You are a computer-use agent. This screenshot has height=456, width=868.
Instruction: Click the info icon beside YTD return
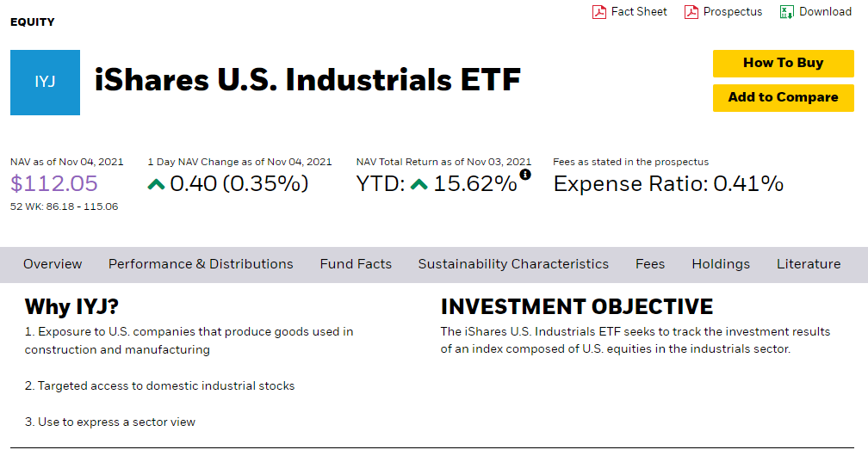click(x=524, y=175)
